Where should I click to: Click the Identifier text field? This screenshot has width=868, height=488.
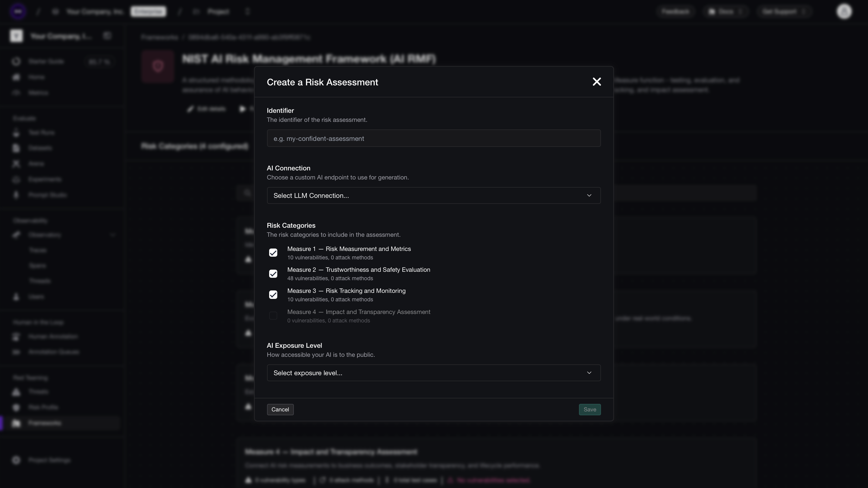point(434,138)
